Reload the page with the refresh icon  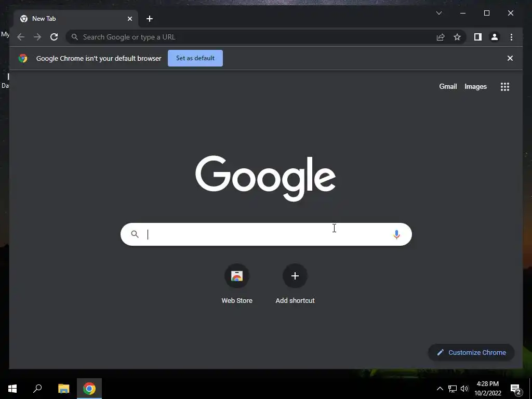54,37
